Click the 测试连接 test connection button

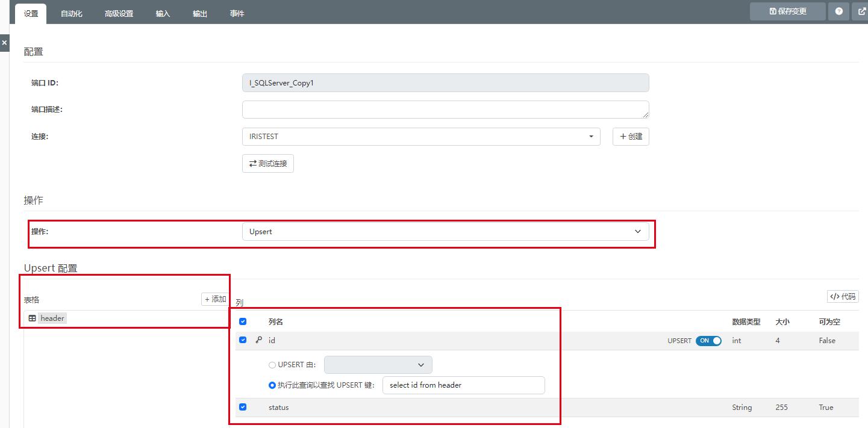(267, 163)
